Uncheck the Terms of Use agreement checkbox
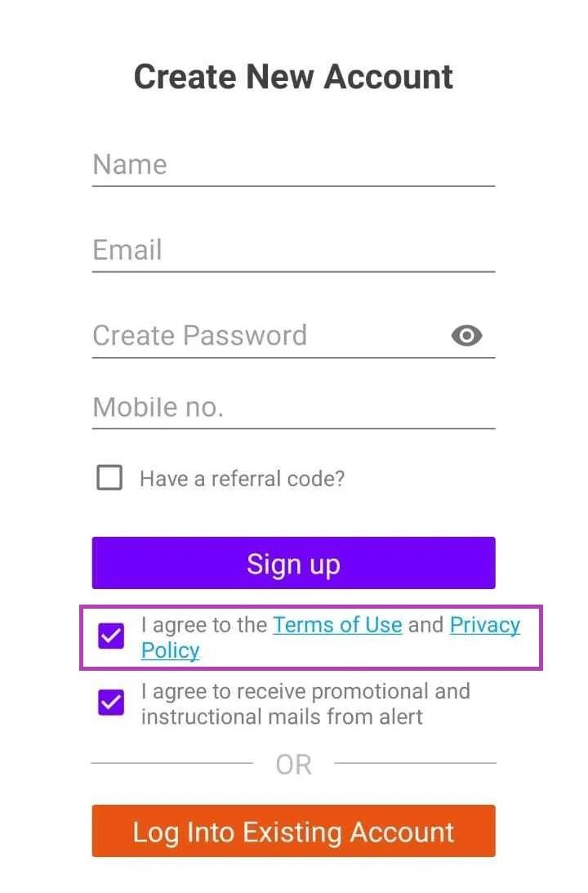The height and width of the screenshot is (893, 588). (111, 636)
